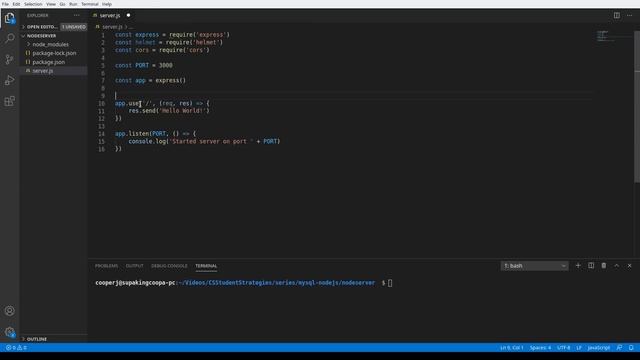Open the Explorer view in activity bar

click(x=9, y=18)
